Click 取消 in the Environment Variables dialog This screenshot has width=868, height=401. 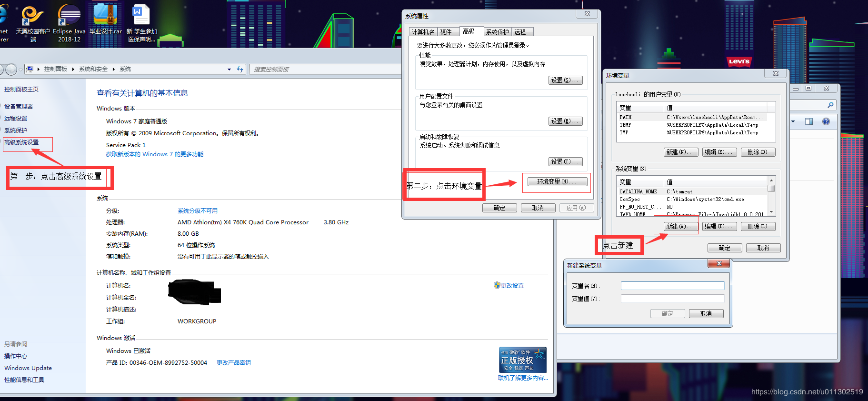763,248
